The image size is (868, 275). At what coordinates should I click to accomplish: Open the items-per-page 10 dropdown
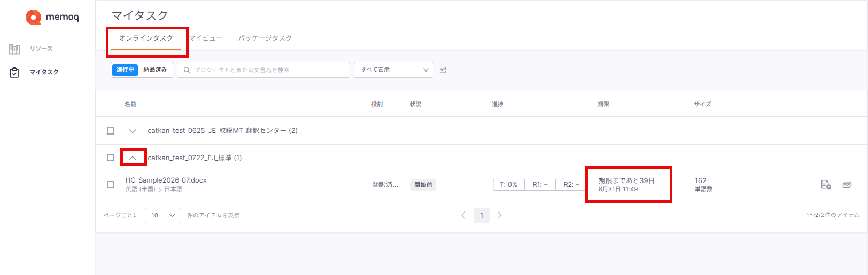click(x=163, y=215)
